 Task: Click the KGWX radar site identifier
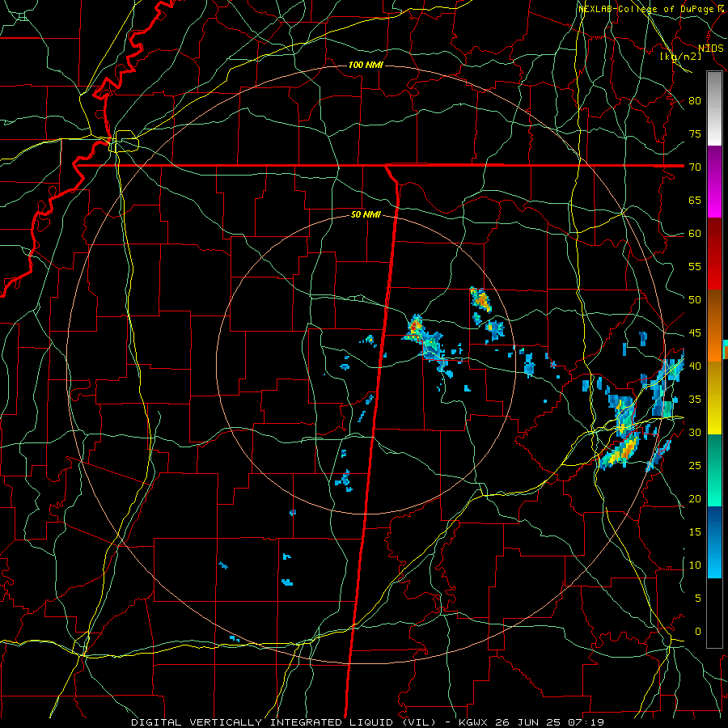tap(472, 722)
